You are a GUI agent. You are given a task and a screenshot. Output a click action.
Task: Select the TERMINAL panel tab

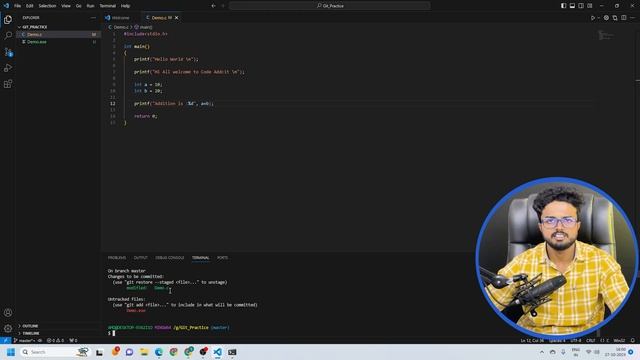coord(200,258)
